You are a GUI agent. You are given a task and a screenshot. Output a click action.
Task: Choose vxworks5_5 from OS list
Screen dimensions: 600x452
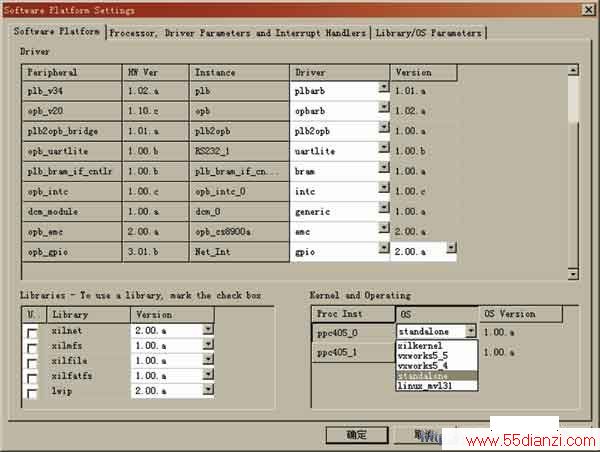pos(437,356)
